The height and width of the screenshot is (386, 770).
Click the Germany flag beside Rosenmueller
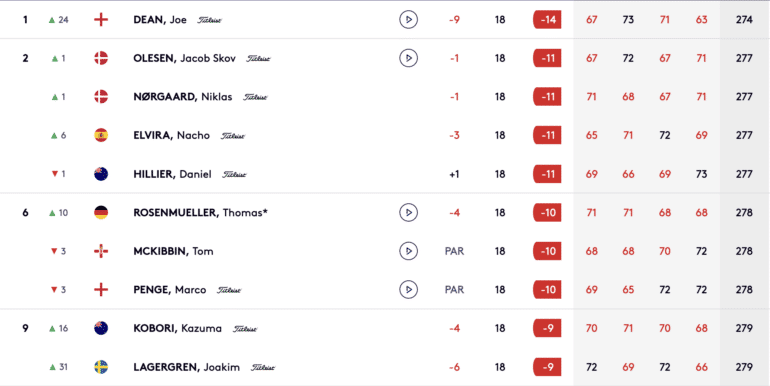[101, 213]
